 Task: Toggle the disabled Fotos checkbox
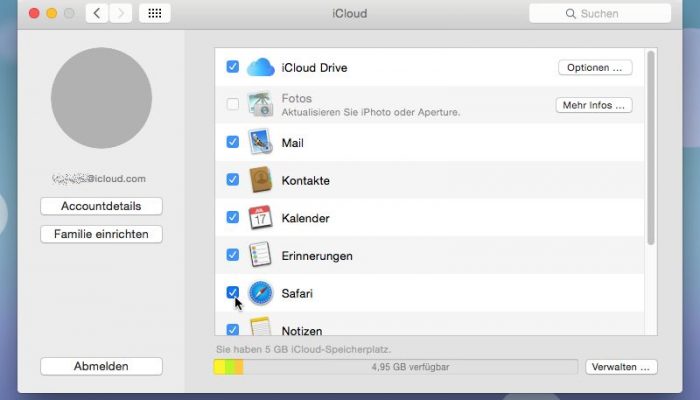click(x=233, y=104)
